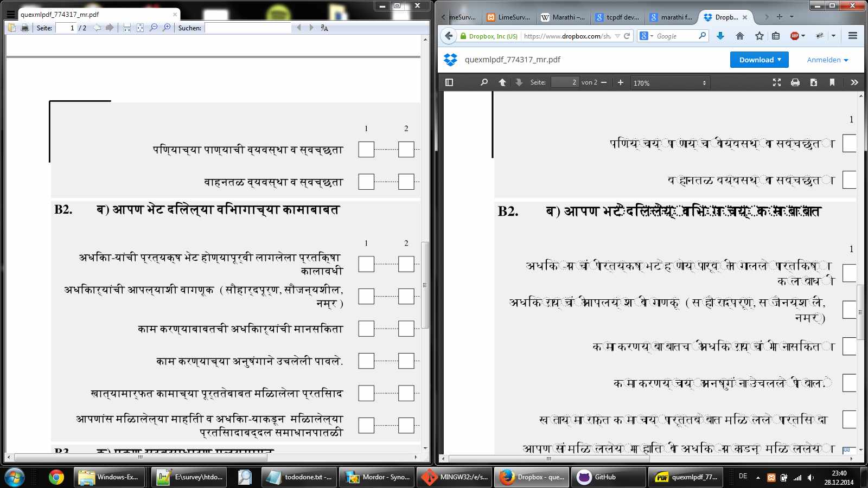Open the search engine selector dropdown
868x488 pixels.
coord(646,36)
